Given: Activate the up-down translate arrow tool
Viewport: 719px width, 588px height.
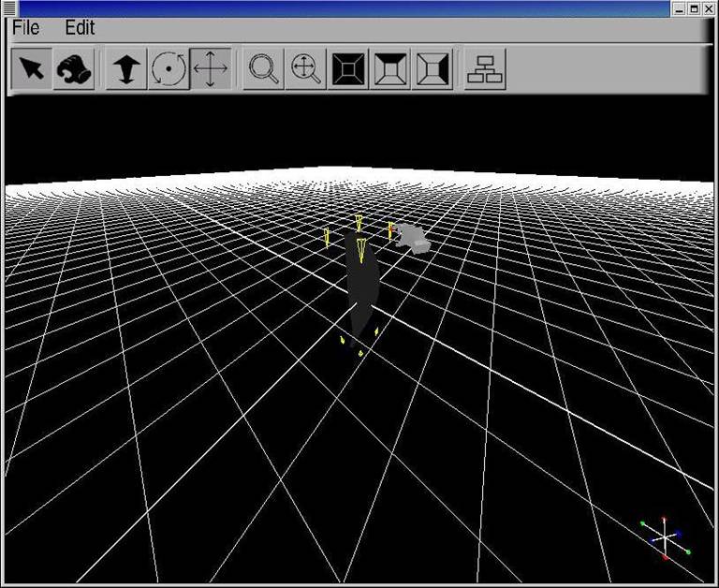Looking at the screenshot, I should (126, 68).
